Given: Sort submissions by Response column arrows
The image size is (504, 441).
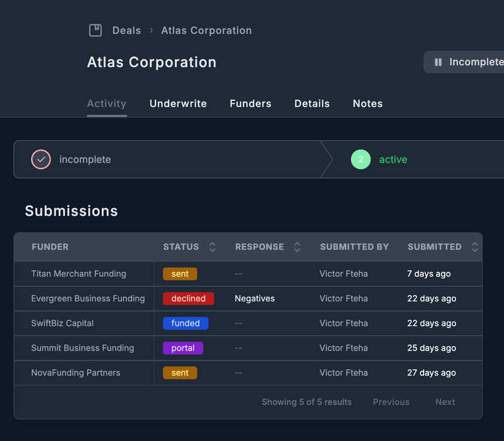Looking at the screenshot, I should pos(297,247).
